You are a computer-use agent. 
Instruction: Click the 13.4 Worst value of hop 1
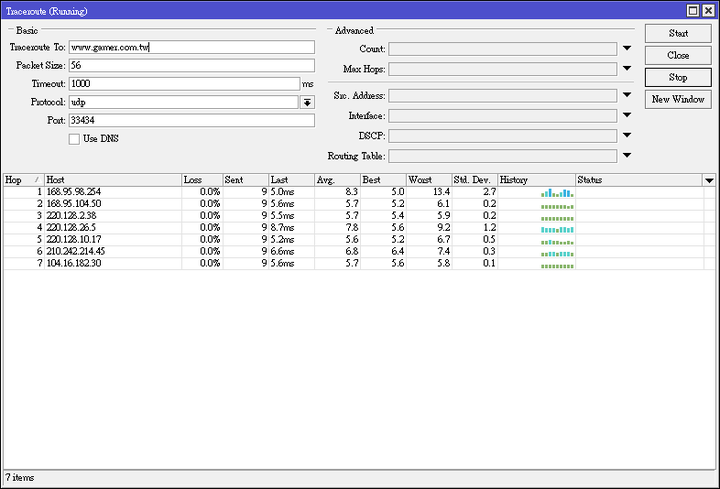(x=441, y=192)
